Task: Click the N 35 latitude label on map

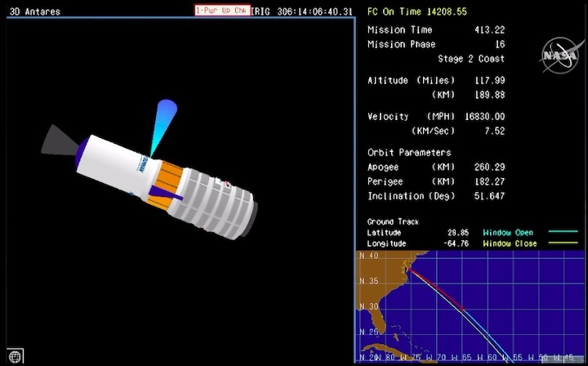Action: pyautogui.click(x=369, y=281)
